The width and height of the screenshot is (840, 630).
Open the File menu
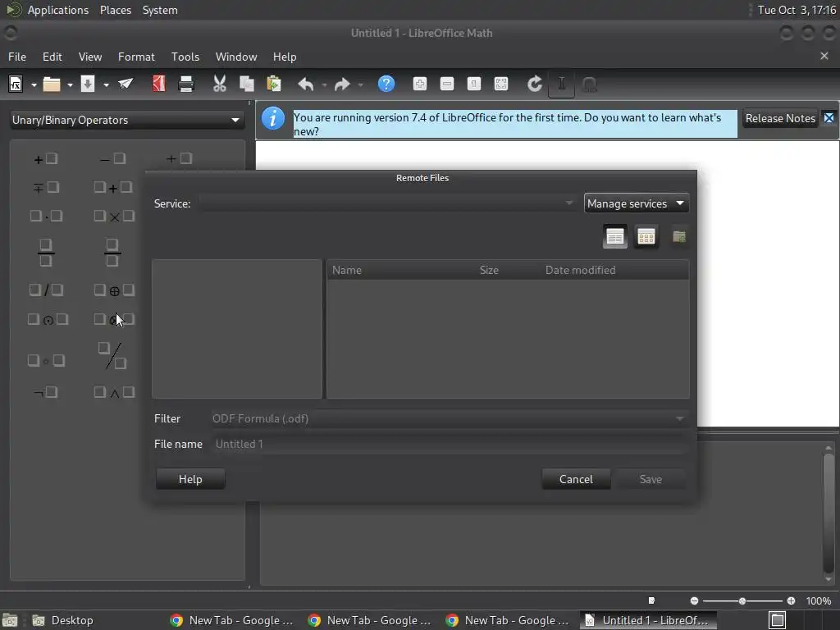coord(16,57)
